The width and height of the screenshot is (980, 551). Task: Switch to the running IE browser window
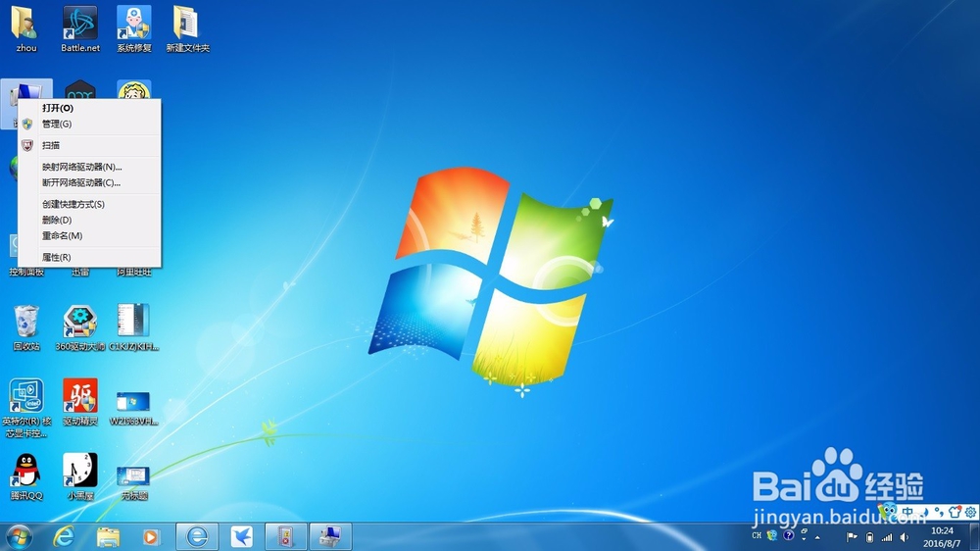pyautogui.click(x=198, y=536)
